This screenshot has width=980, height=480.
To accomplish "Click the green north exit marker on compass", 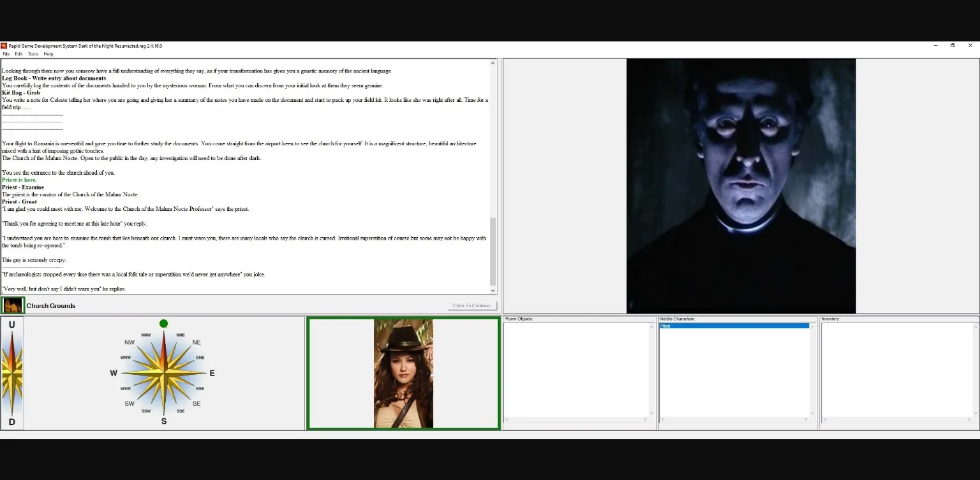I will tap(163, 324).
